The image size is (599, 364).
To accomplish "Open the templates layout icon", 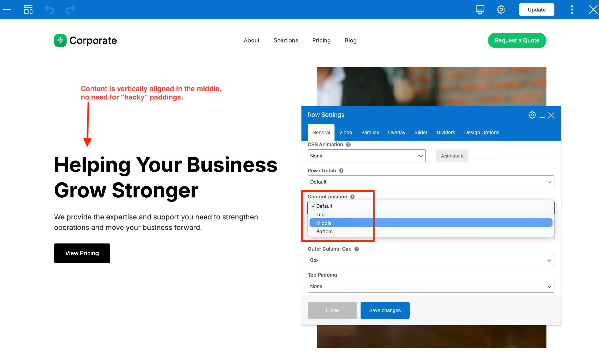I will click(x=28, y=10).
